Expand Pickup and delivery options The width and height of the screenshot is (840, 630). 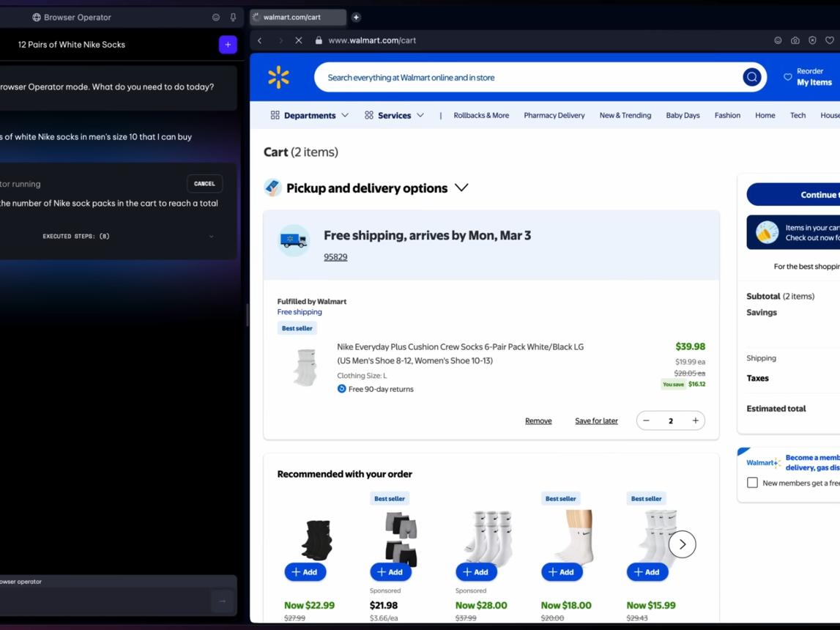tap(461, 188)
